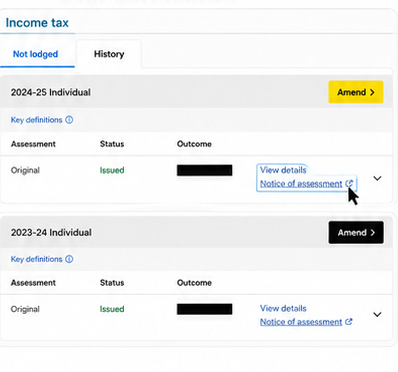
Task: Click the Outcome column header for 2023-24
Action: (x=194, y=283)
